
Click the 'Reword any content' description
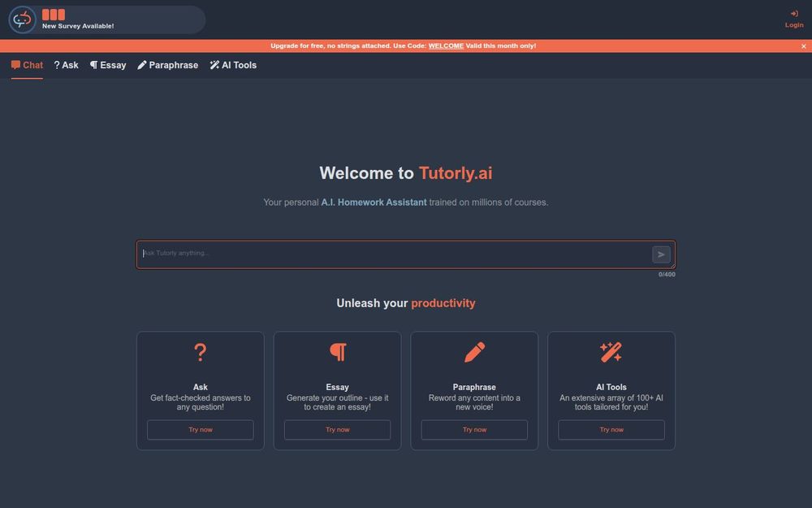(x=474, y=403)
